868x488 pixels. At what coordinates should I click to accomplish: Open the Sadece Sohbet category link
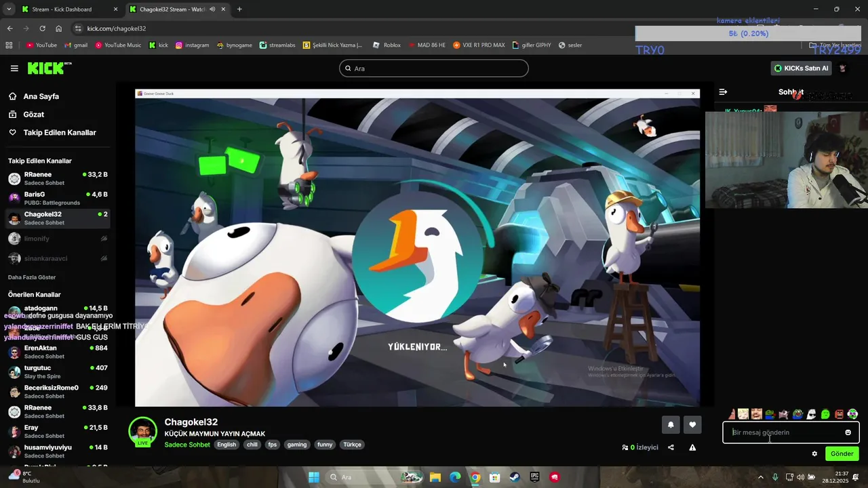coord(187,445)
